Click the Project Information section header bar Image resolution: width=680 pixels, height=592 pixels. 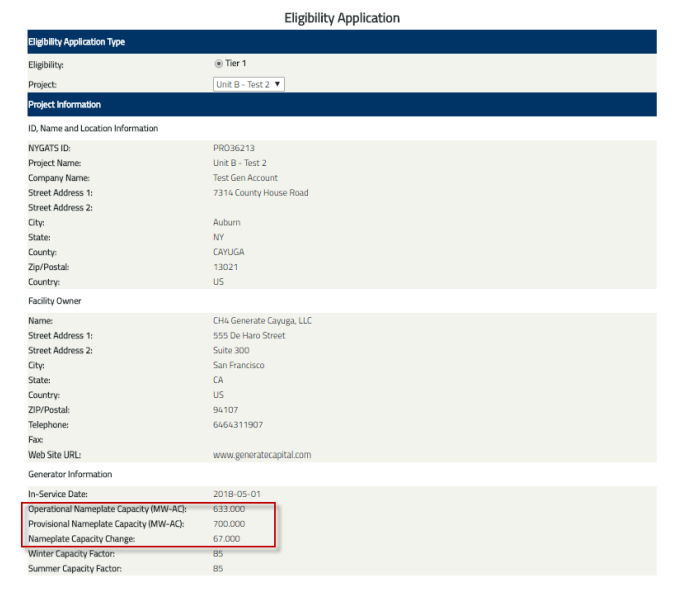[x=341, y=104]
